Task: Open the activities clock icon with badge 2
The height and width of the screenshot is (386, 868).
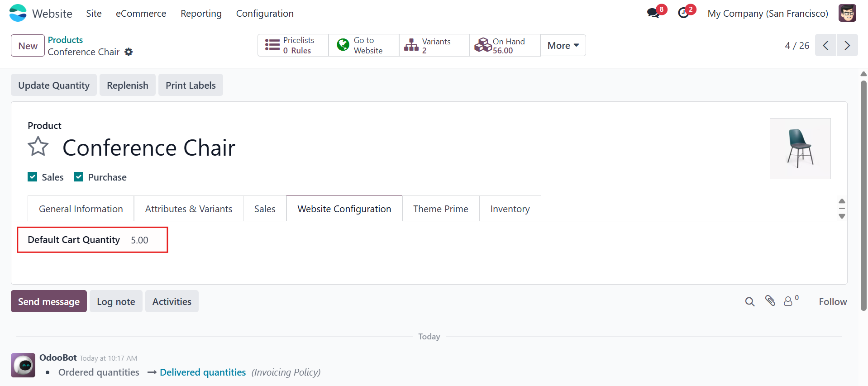Action: coord(683,13)
